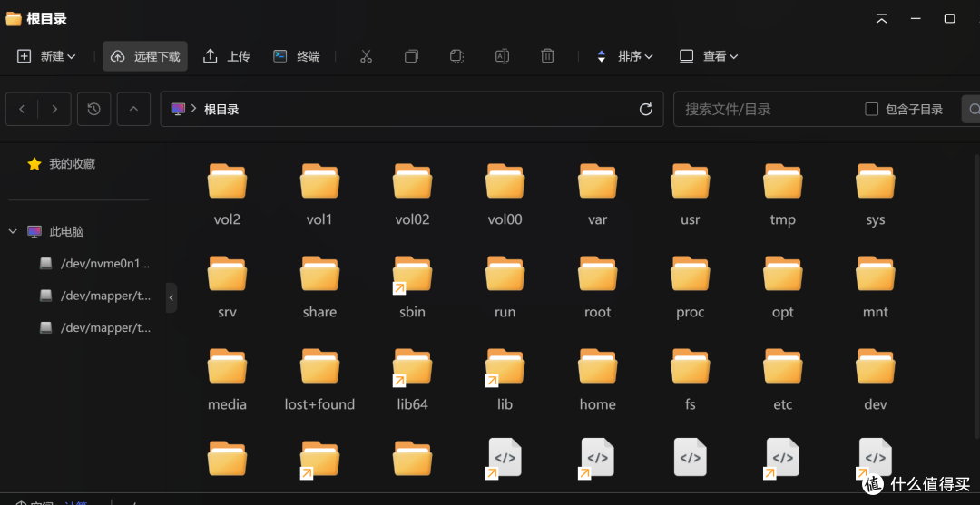The image size is (980, 505).
Task: Open the usr folder
Action: pos(690,193)
